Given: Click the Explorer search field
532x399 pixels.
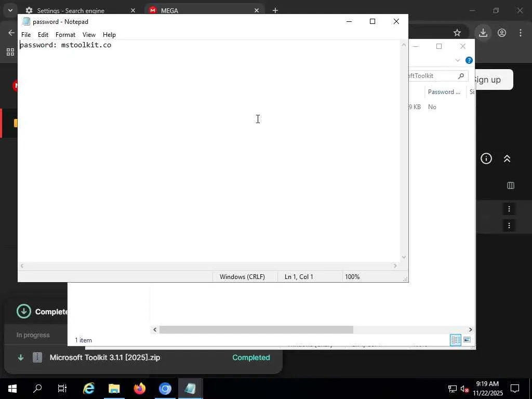Looking at the screenshot, I should tap(438, 76).
